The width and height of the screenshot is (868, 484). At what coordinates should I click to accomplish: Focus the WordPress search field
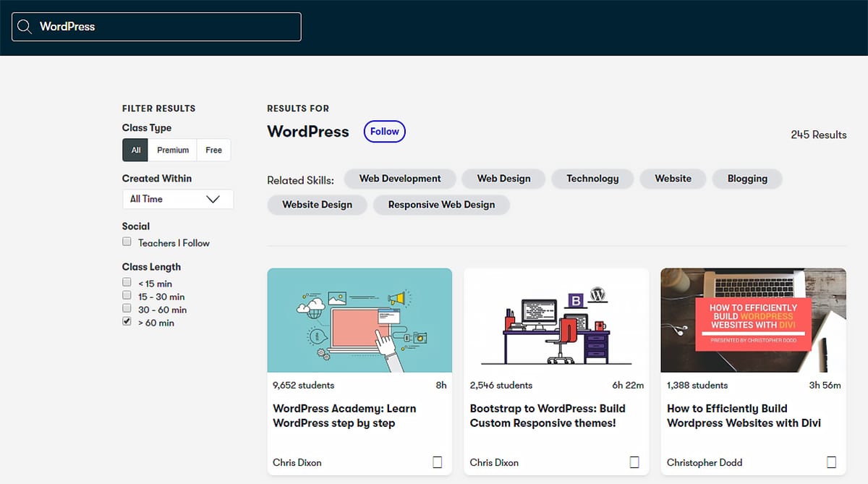click(156, 27)
